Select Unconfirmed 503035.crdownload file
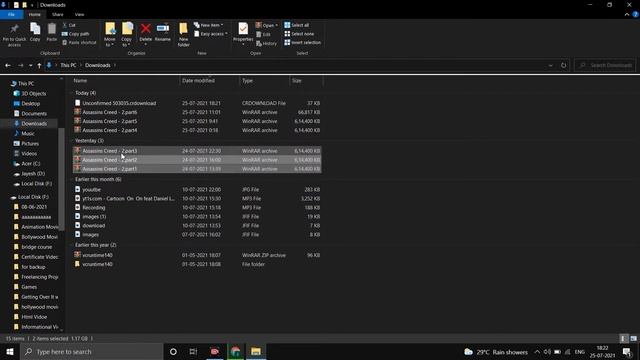 (x=197, y=103)
